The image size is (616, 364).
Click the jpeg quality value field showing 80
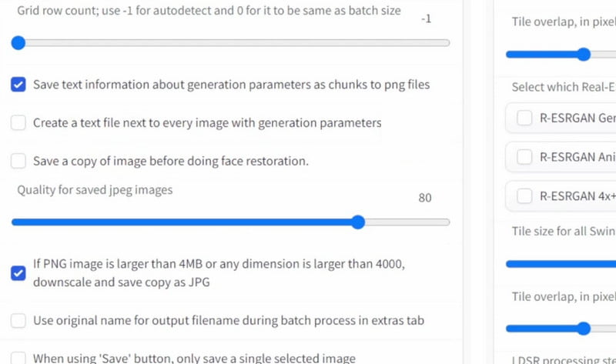(x=425, y=198)
